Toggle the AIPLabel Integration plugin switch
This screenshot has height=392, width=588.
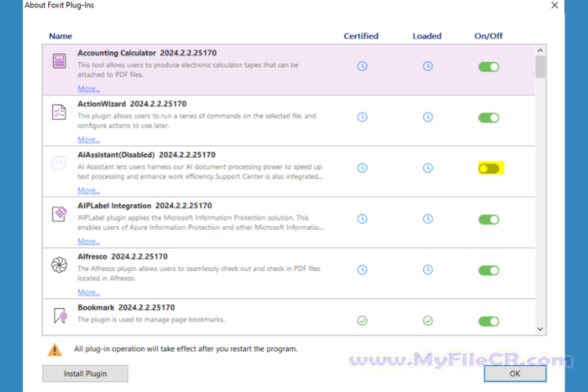point(488,220)
